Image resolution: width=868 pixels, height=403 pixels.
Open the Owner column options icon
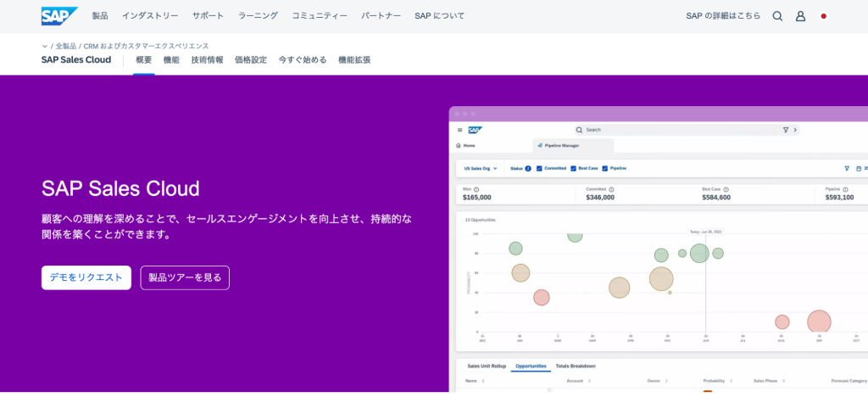click(665, 382)
